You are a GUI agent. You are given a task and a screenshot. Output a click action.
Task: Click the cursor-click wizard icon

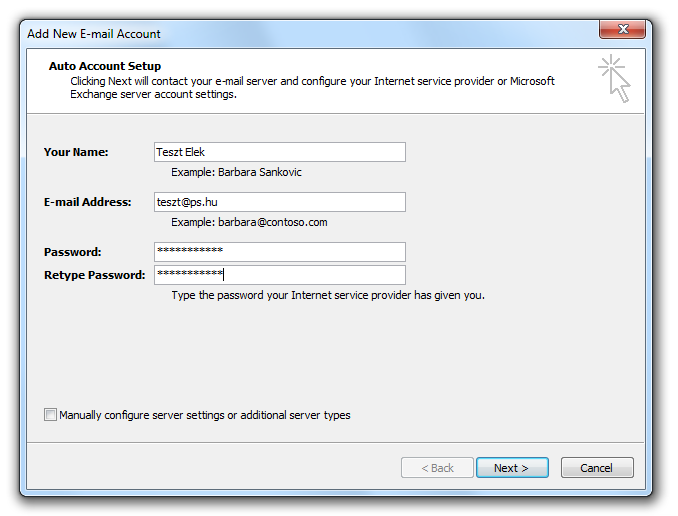click(614, 78)
